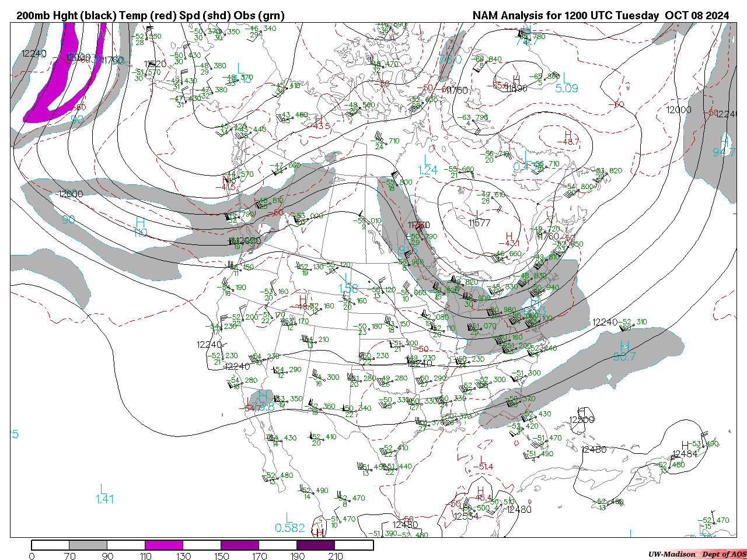
Task: Select the cyan L 0.582 marker
Action: pyautogui.click(x=289, y=523)
